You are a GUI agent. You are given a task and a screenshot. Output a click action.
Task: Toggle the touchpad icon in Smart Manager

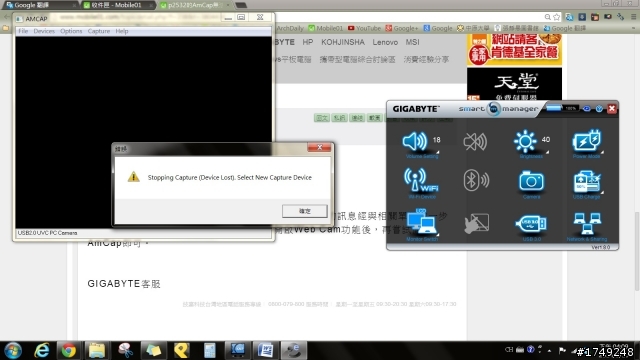point(476,223)
